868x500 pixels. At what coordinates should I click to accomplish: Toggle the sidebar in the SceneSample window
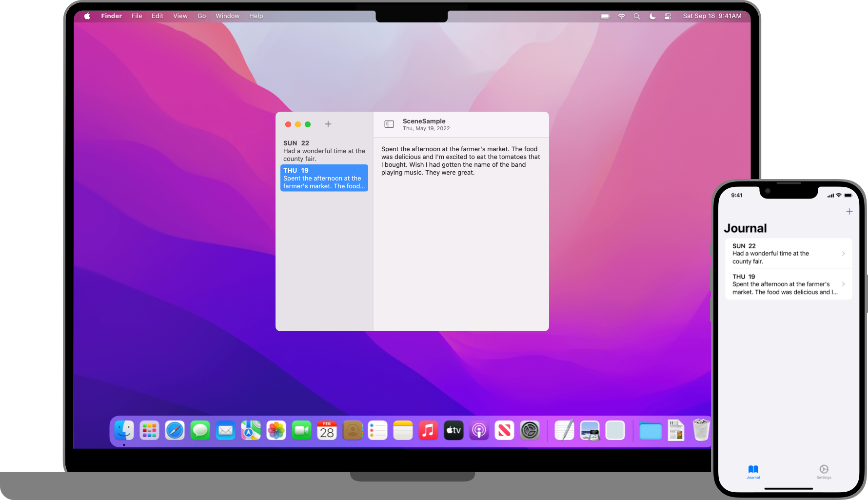(x=389, y=124)
